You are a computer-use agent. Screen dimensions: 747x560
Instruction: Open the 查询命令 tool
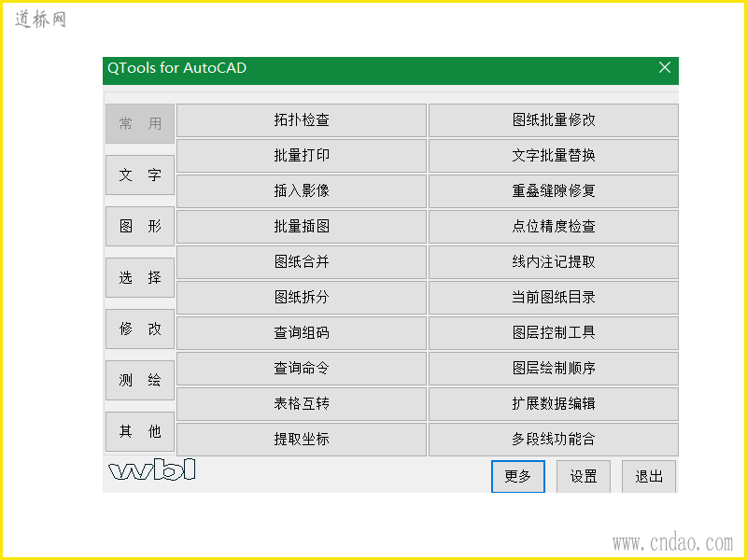pos(302,369)
